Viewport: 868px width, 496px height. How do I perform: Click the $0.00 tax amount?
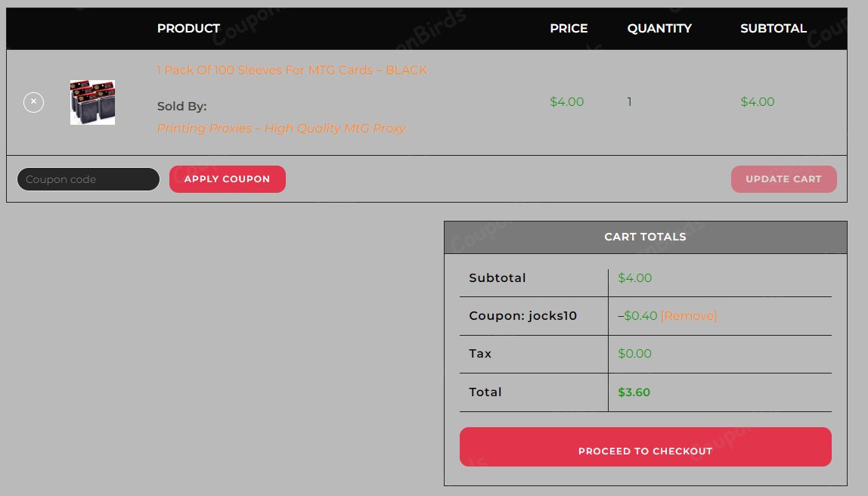[634, 354]
